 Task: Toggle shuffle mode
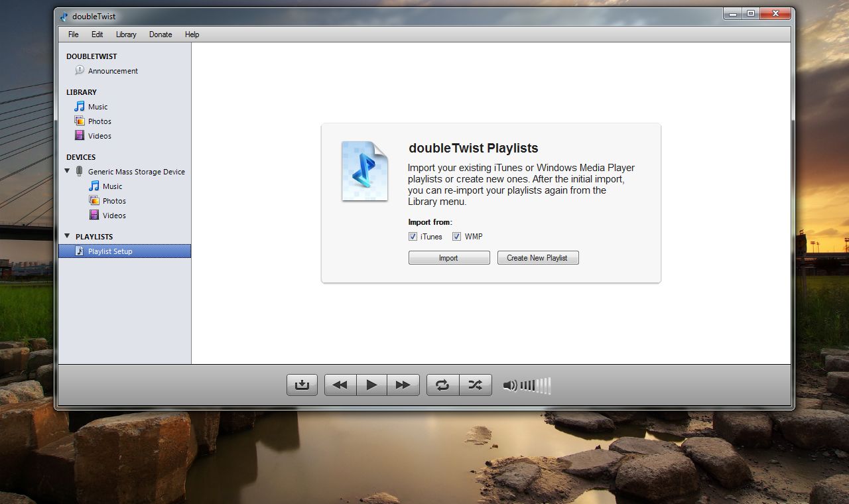pyautogui.click(x=476, y=385)
